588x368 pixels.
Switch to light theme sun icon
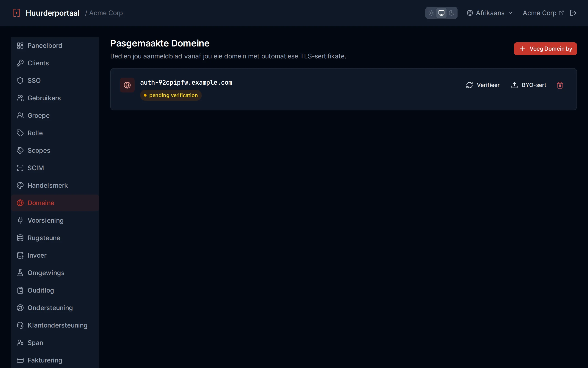[x=431, y=13]
